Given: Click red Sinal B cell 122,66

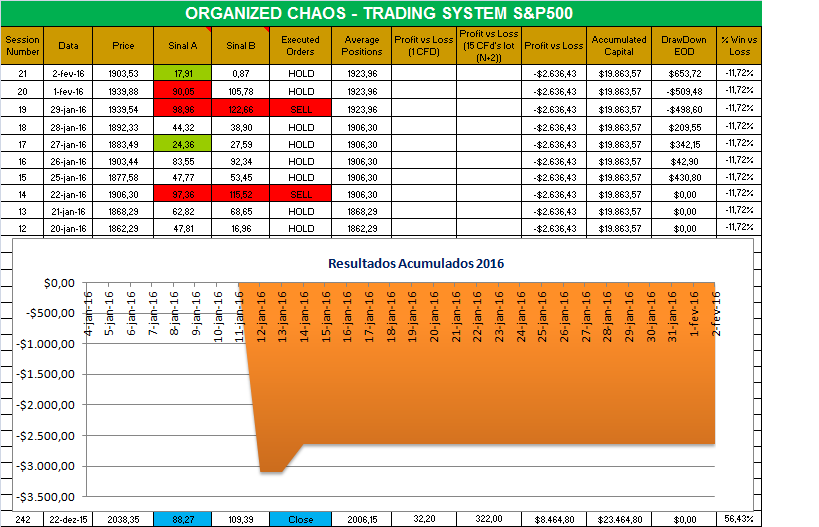Looking at the screenshot, I should click(x=241, y=109).
